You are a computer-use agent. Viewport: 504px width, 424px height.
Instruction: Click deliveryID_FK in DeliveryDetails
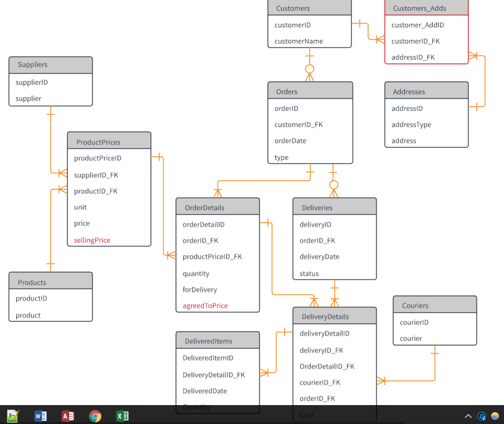[321, 351]
